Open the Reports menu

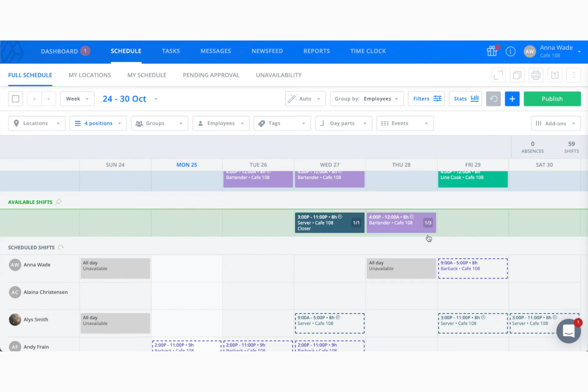[317, 51]
